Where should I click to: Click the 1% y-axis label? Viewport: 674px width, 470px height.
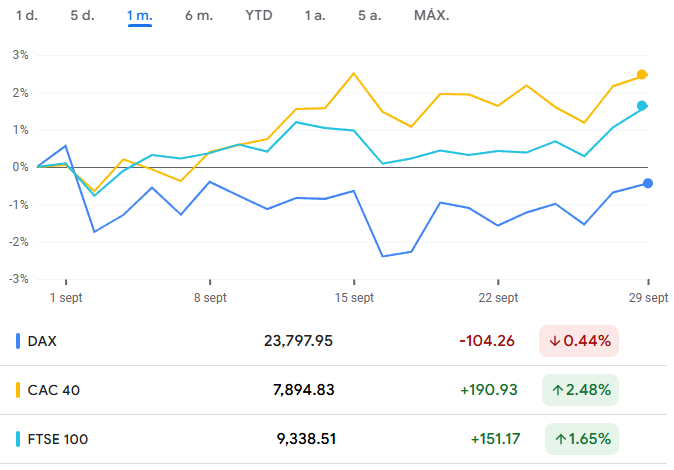pos(20,130)
